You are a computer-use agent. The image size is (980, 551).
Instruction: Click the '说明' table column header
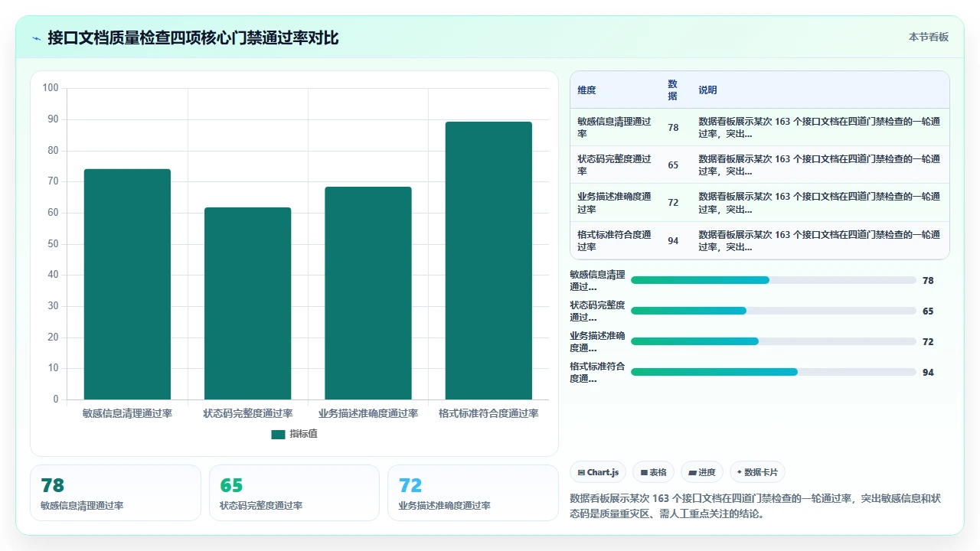point(707,90)
